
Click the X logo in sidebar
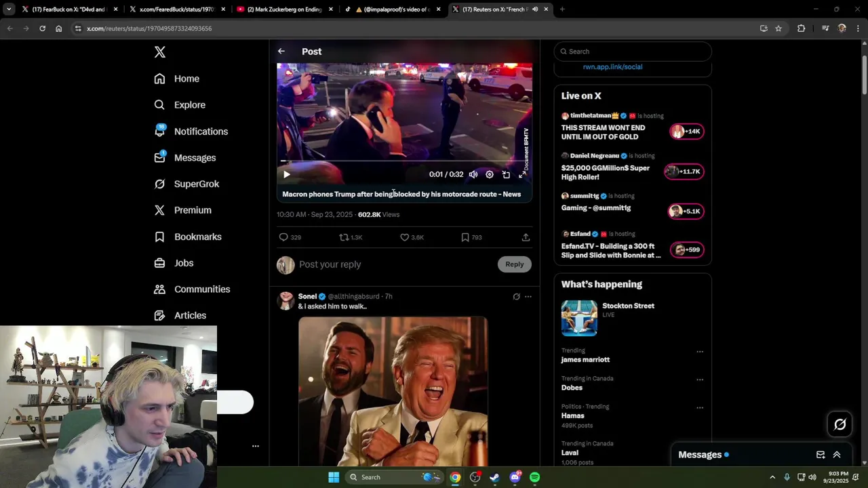click(159, 52)
